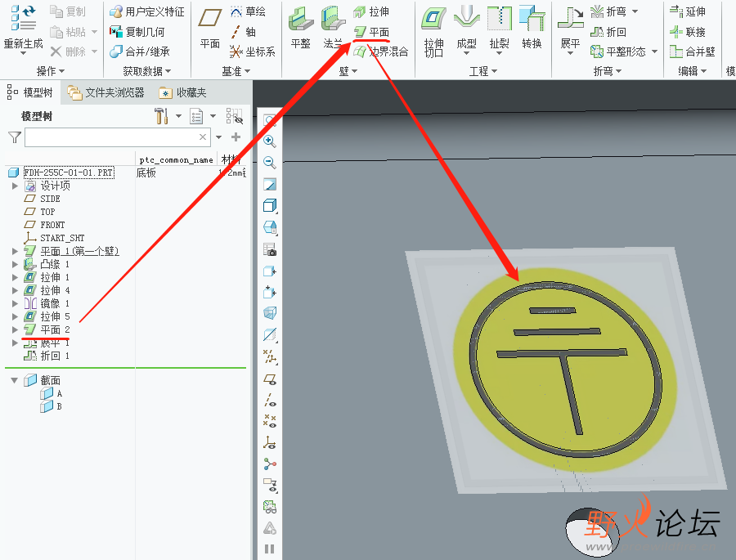Open the Get Data (获取数据) group dropdown

click(147, 71)
